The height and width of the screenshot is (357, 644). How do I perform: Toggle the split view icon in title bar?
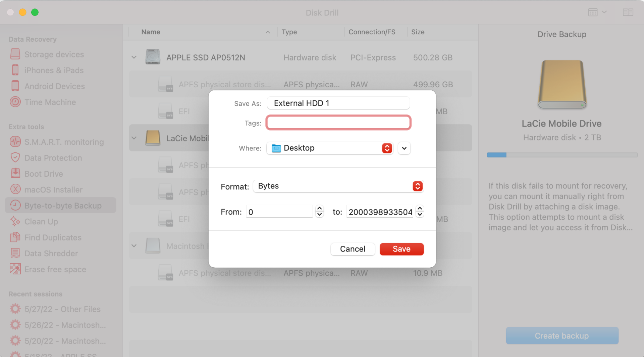point(628,12)
